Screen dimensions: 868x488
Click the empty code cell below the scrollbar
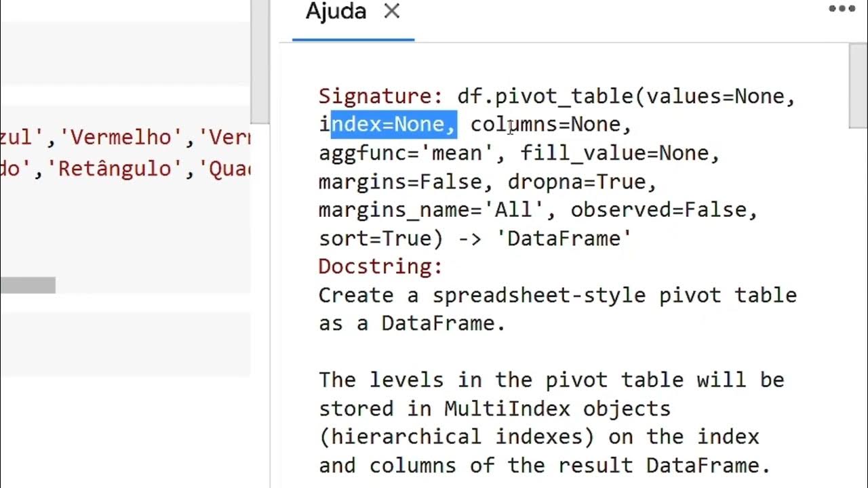click(x=125, y=343)
